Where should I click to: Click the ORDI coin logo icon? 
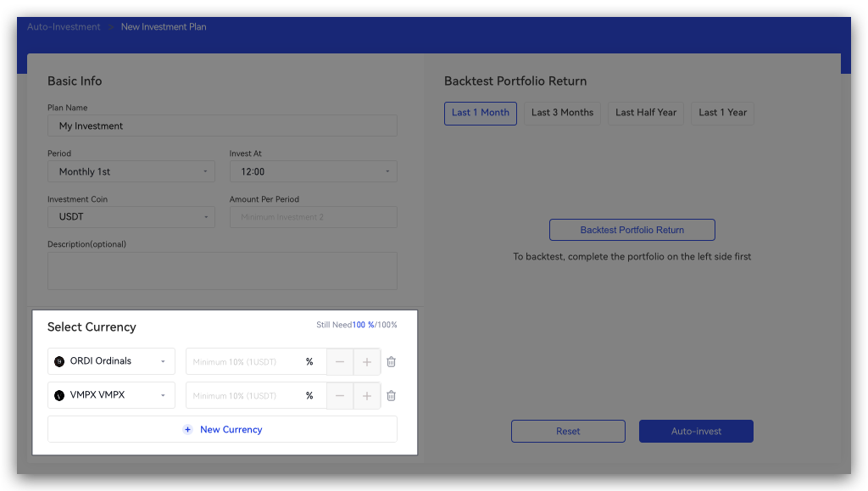pos(59,361)
